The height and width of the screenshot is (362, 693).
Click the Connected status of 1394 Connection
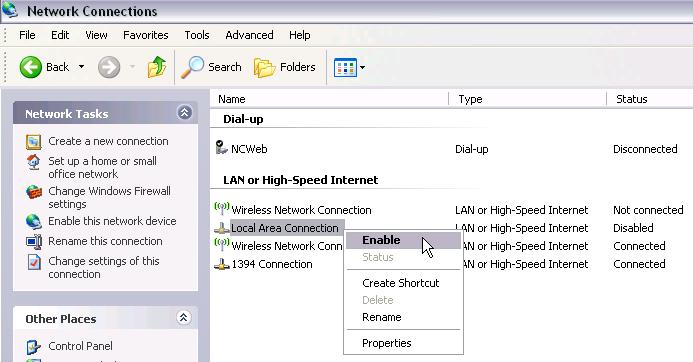click(639, 264)
